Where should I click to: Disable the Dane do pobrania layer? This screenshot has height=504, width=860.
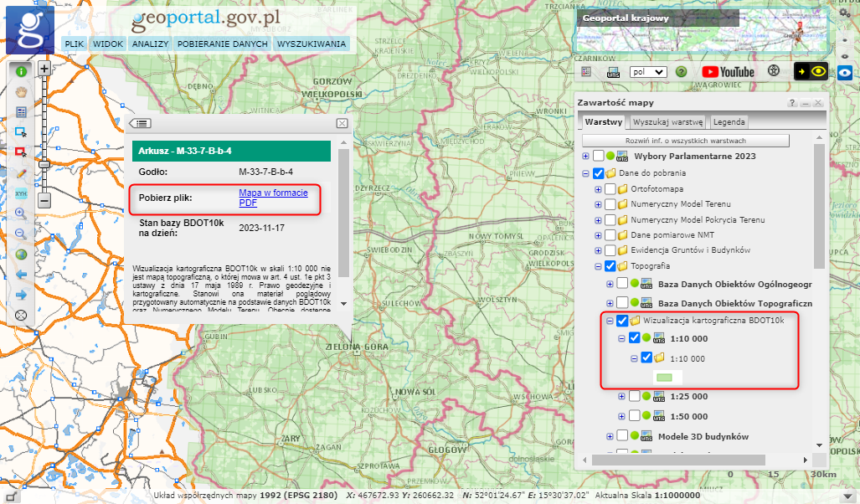(597, 172)
